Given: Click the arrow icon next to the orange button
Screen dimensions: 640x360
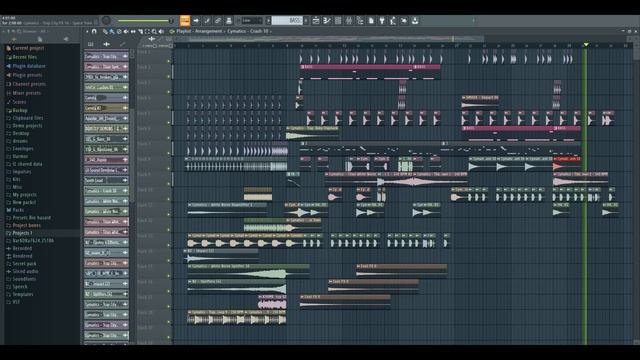Looking at the screenshot, I should pos(196,21).
